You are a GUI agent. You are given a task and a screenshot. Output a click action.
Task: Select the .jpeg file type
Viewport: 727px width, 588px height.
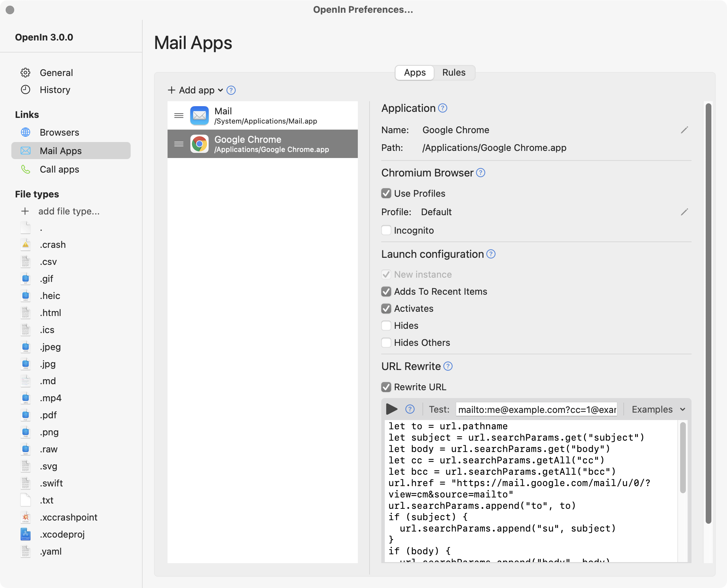pos(50,347)
